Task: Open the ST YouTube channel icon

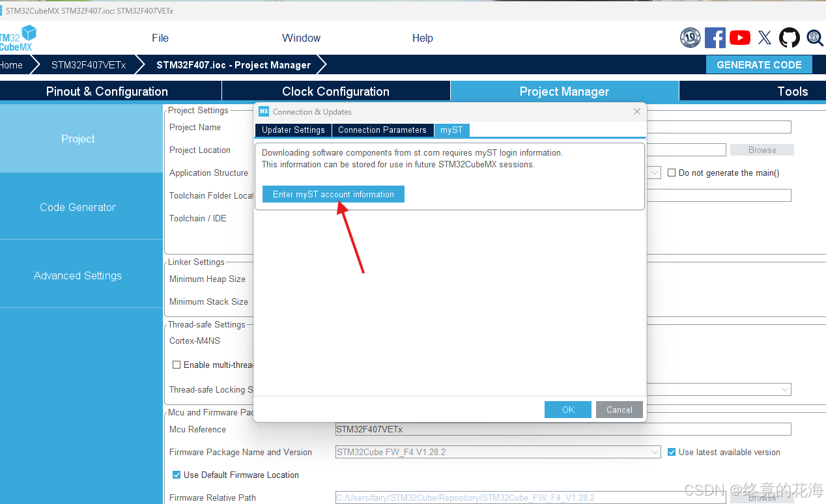Action: click(739, 38)
